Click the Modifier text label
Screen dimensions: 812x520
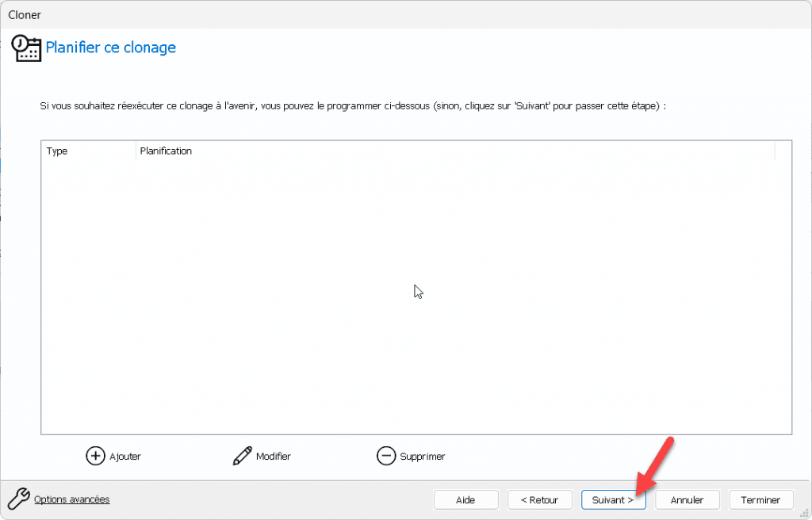click(274, 457)
